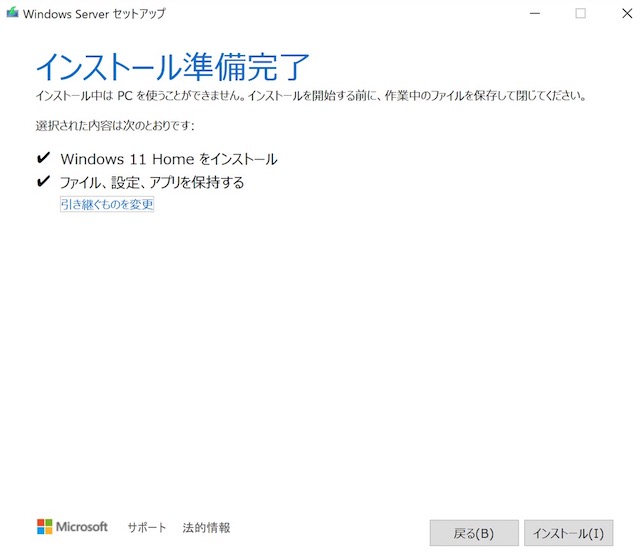This screenshot has width=640, height=559.
Task: Click the text '選択された内容は次のとおりです:'
Action: pyautogui.click(x=115, y=125)
